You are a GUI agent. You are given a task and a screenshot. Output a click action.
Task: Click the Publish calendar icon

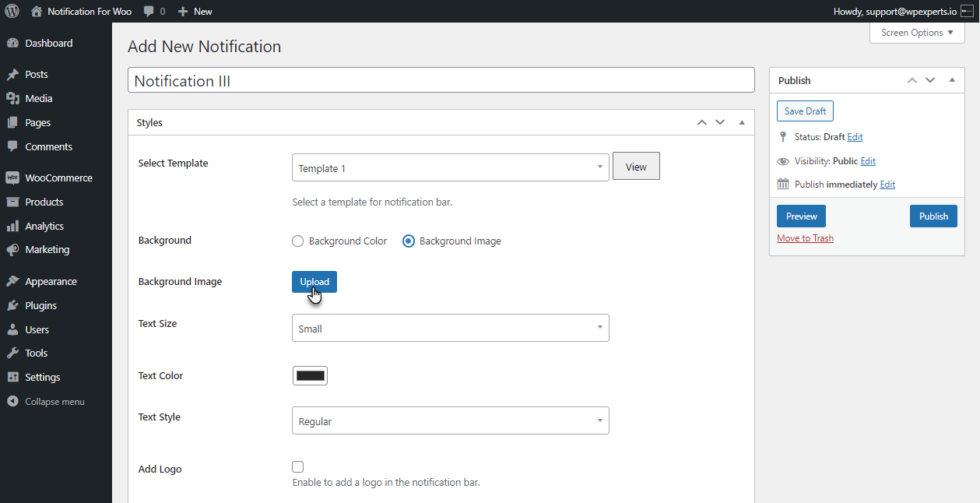pos(783,185)
